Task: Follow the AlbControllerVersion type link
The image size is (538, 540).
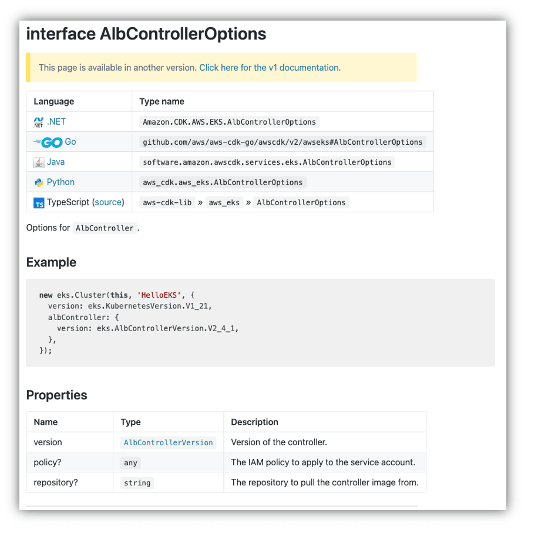Action: (x=168, y=443)
